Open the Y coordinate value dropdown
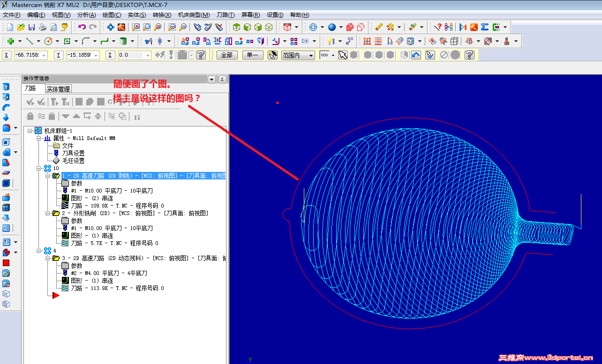 (97, 55)
